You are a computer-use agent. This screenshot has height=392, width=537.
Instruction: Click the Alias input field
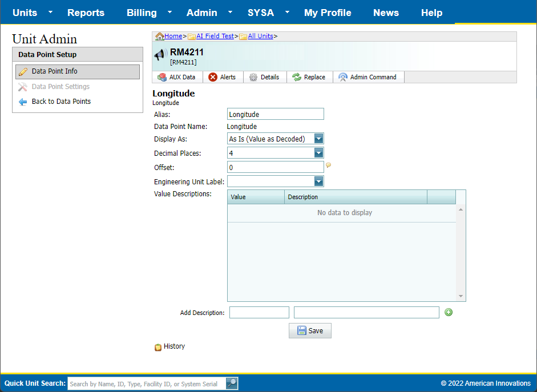pyautogui.click(x=275, y=114)
